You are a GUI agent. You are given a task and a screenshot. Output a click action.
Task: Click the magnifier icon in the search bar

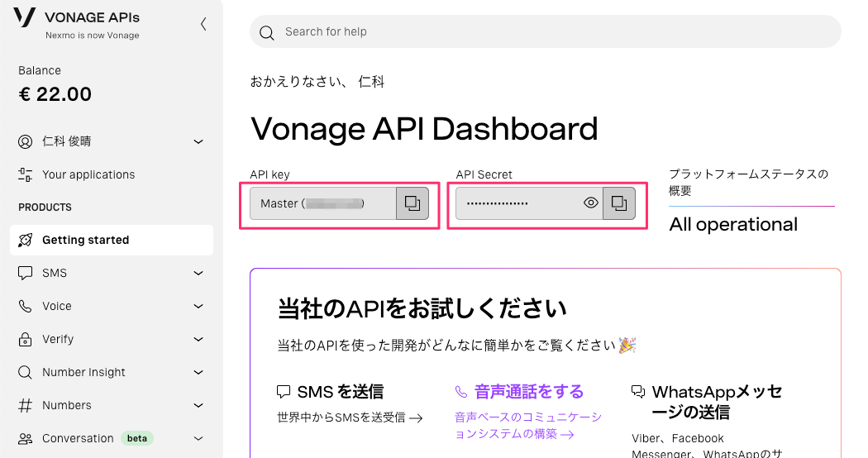click(x=267, y=33)
